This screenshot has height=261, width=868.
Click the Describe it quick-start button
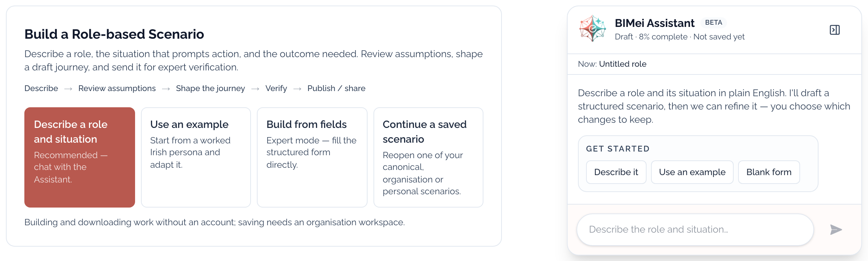pyautogui.click(x=616, y=172)
